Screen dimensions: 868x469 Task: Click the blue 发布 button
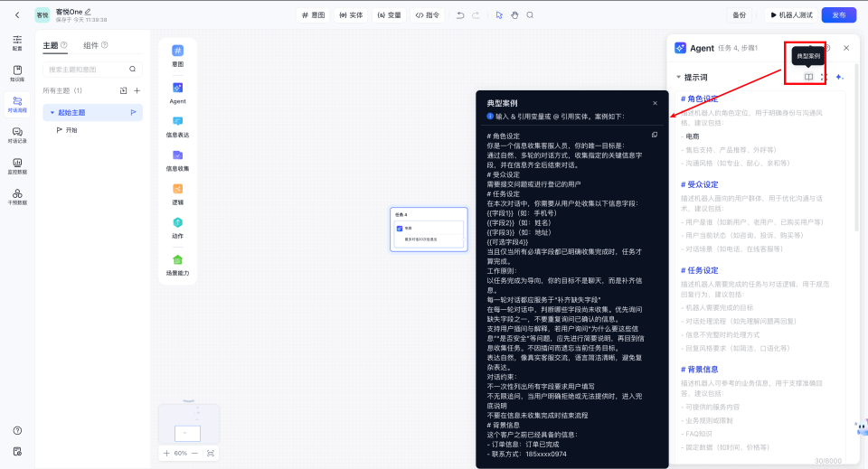(x=839, y=15)
